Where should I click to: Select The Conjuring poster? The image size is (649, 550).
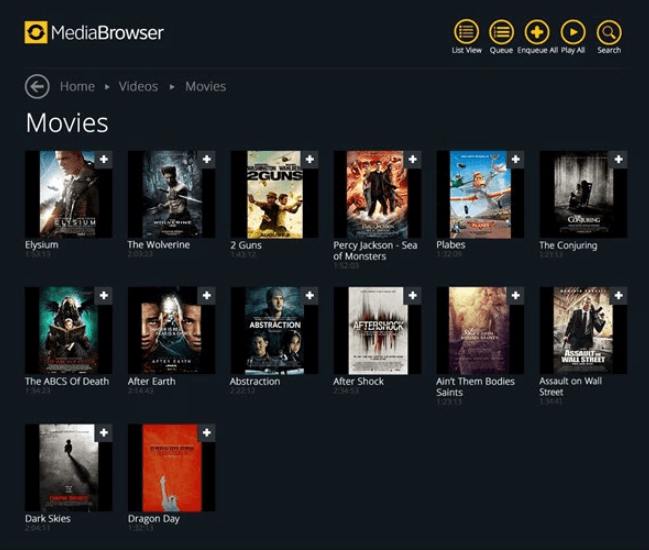[583, 194]
